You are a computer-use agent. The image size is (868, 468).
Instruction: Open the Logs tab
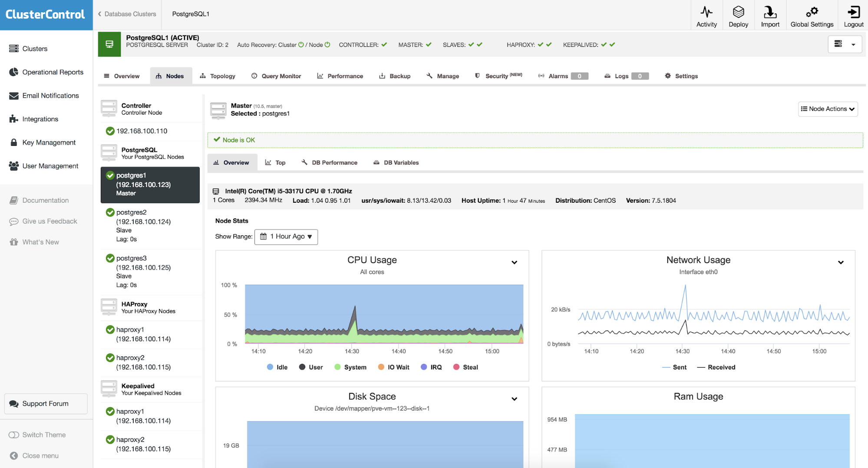[626, 76]
